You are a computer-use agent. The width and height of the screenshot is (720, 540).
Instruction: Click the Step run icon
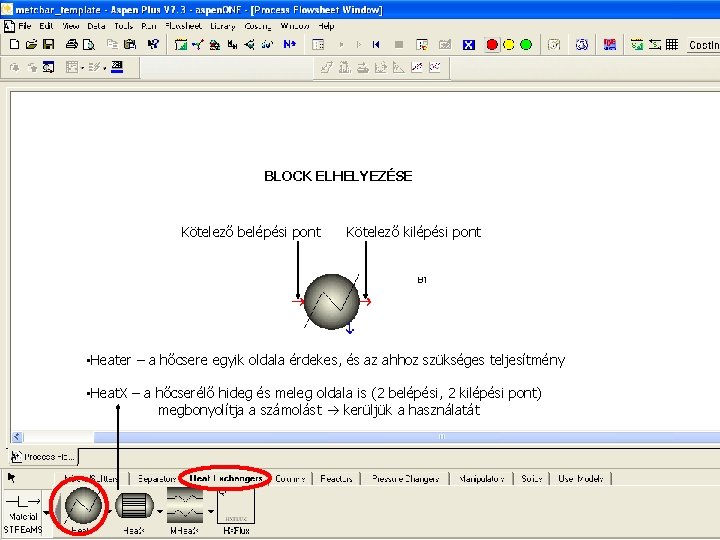[x=359, y=45]
